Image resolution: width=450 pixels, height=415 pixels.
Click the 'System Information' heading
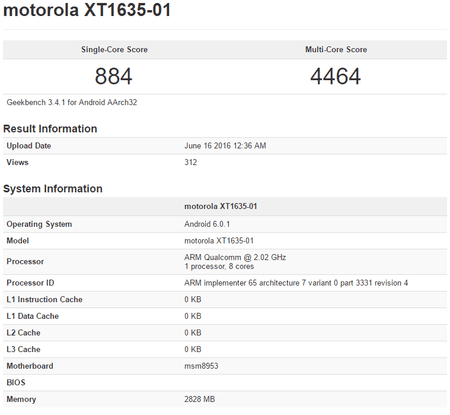pyautogui.click(x=53, y=189)
